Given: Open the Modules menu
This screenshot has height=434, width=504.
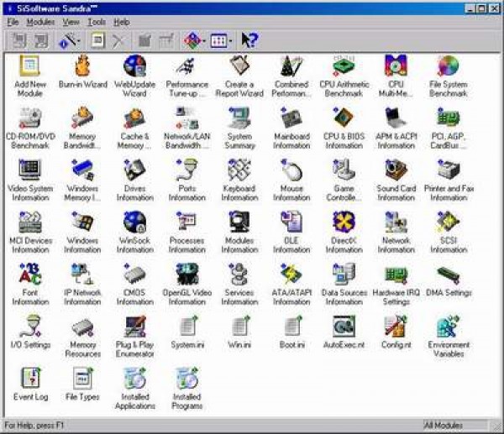Looking at the screenshot, I should (40, 22).
